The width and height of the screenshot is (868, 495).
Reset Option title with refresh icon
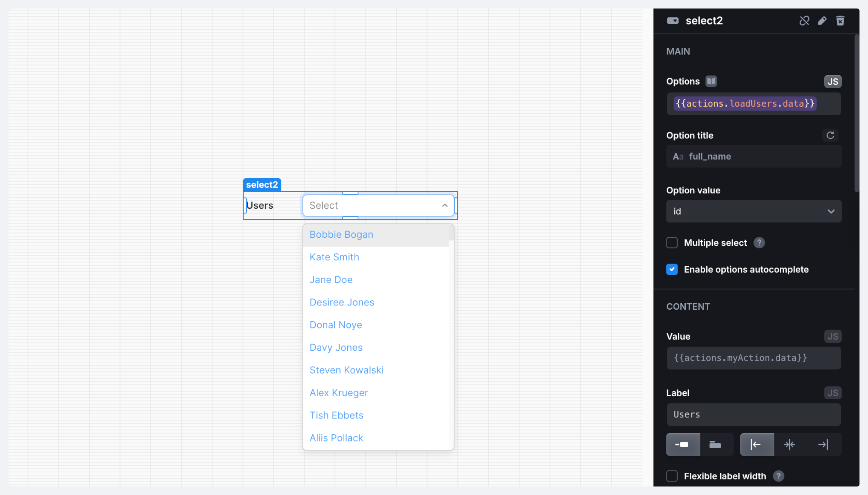tap(830, 135)
